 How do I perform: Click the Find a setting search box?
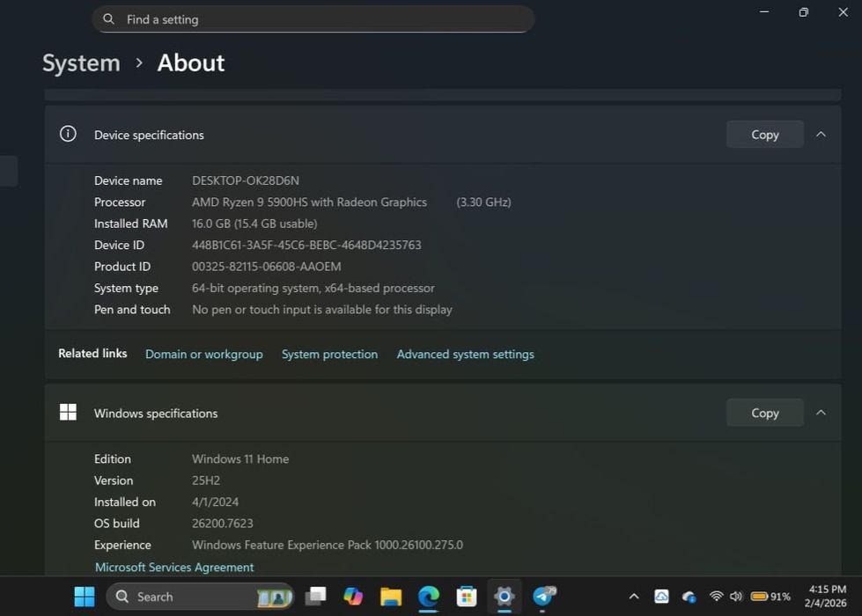point(313,19)
